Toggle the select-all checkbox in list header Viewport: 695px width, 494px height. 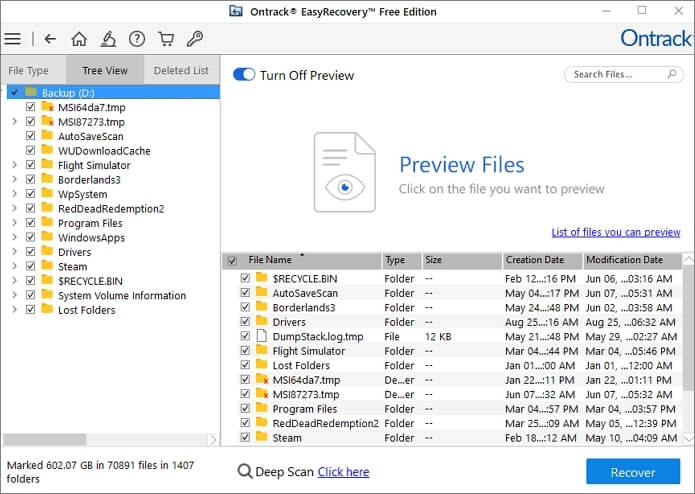point(232,261)
